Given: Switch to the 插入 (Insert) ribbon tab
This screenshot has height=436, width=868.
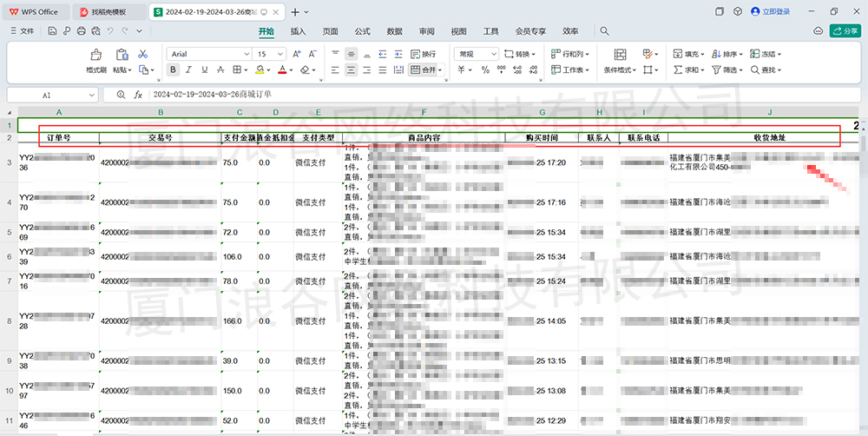Looking at the screenshot, I should click(299, 31).
